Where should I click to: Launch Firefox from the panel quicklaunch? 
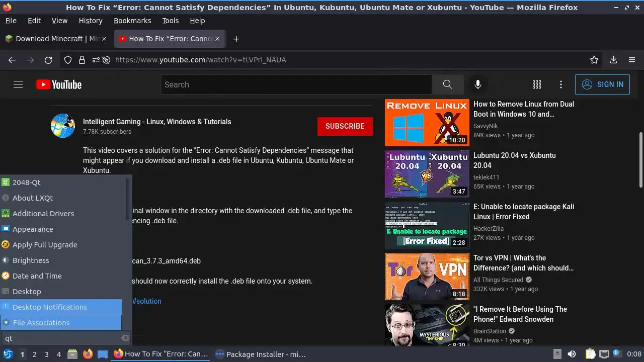[88, 354]
